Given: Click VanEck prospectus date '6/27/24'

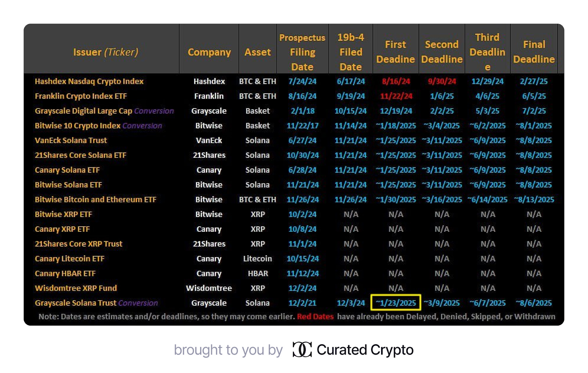Looking at the screenshot, I should (x=302, y=140).
